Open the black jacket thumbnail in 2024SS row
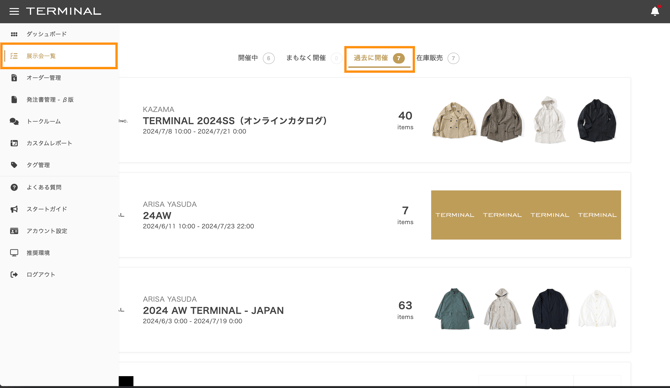This screenshot has height=388, width=670. (x=597, y=120)
